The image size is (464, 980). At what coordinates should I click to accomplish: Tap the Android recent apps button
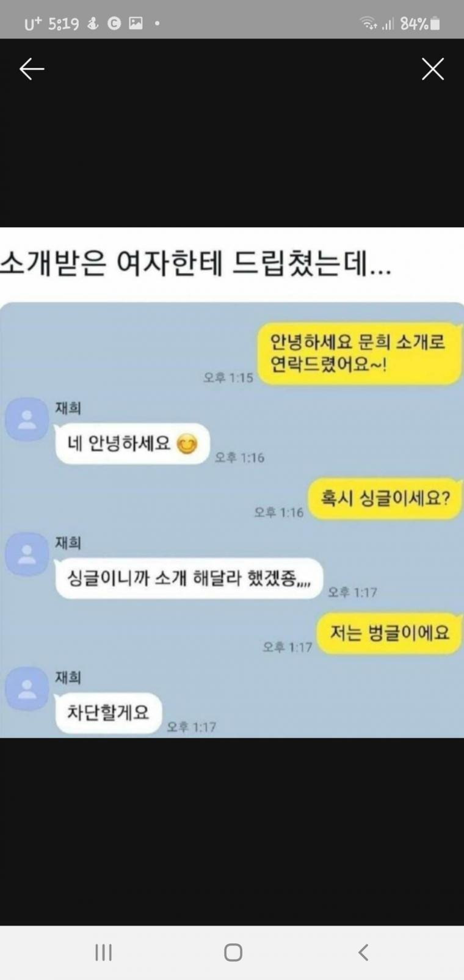(x=103, y=952)
